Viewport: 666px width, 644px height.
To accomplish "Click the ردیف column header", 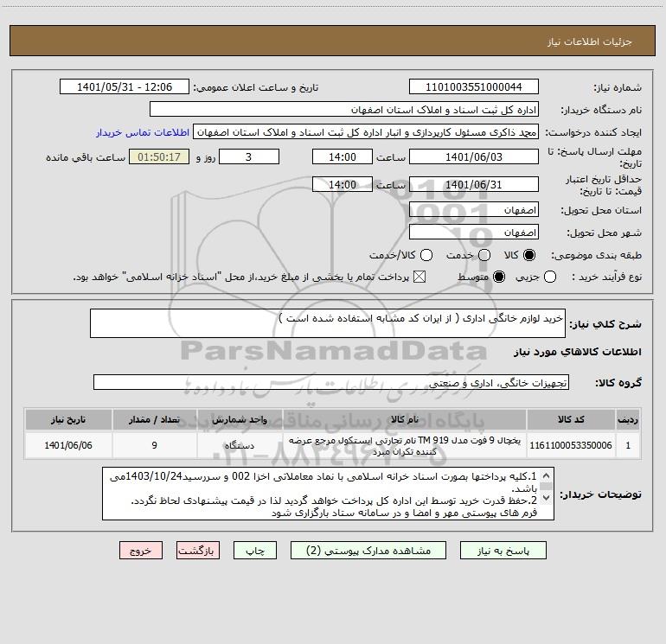I will click(628, 419).
